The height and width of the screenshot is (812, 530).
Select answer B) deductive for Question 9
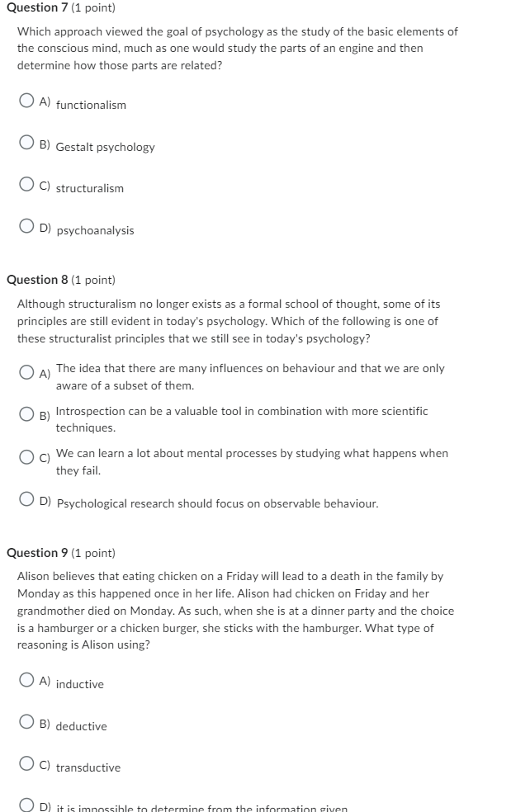point(25,721)
